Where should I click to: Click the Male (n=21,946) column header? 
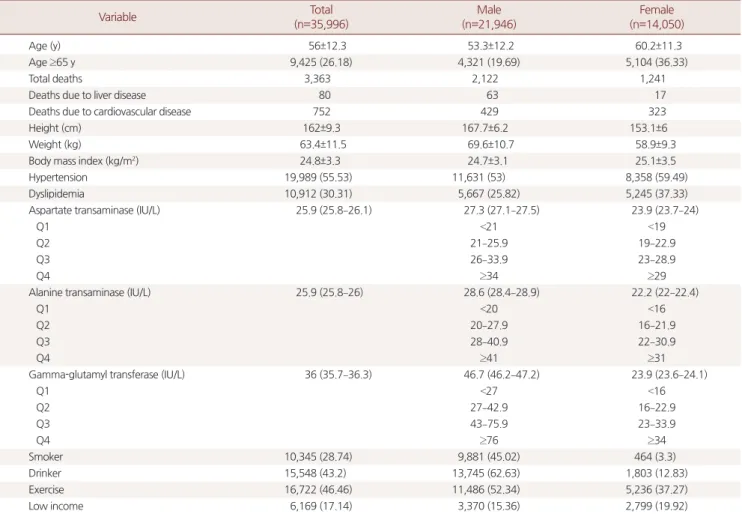pyautogui.click(x=489, y=17)
